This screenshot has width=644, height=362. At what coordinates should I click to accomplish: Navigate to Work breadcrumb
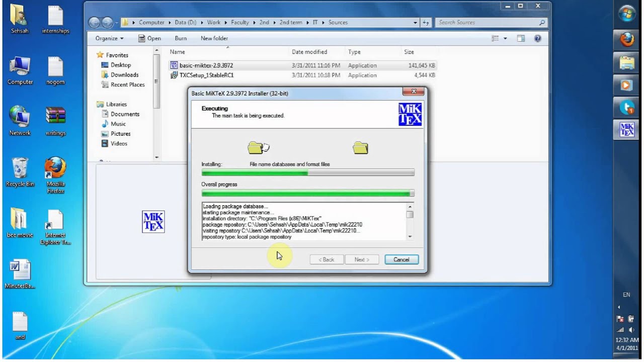214,23
